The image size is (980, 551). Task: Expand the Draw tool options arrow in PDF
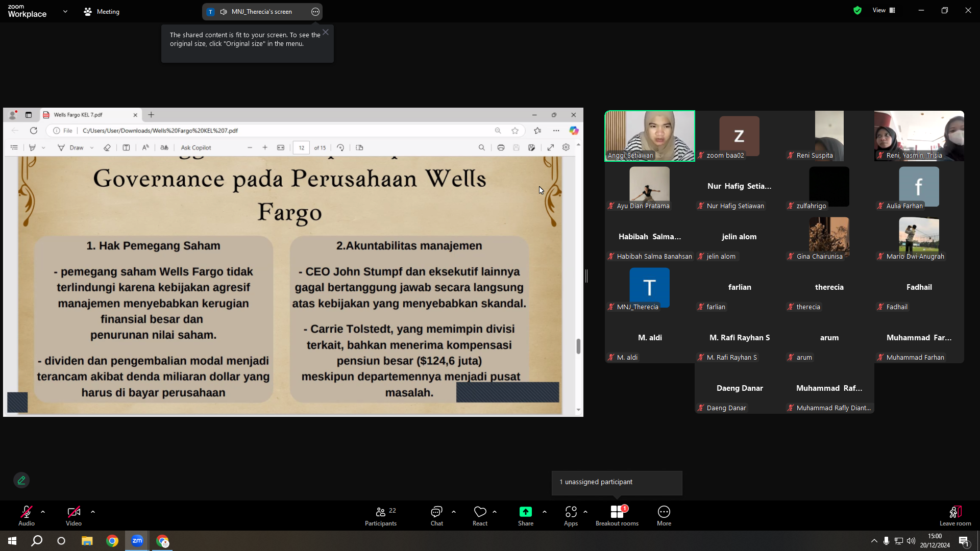pos(92,147)
